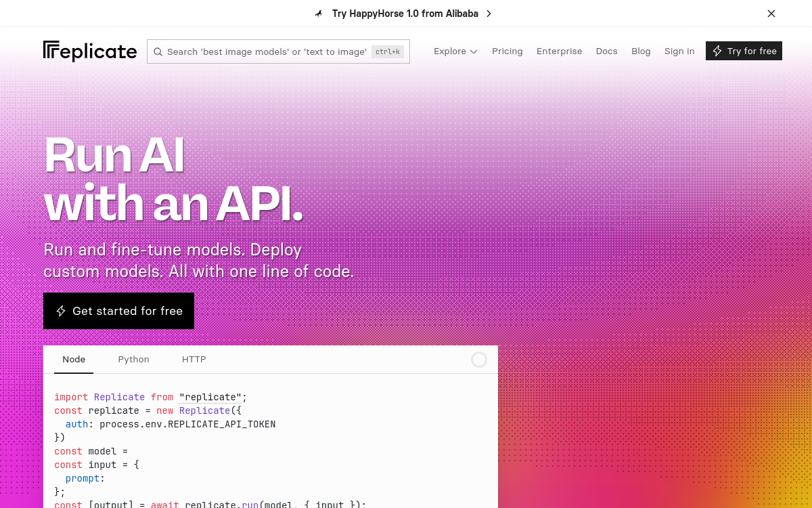Click the 'prompt:' code line
The width and height of the screenshot is (812, 508).
(85, 478)
